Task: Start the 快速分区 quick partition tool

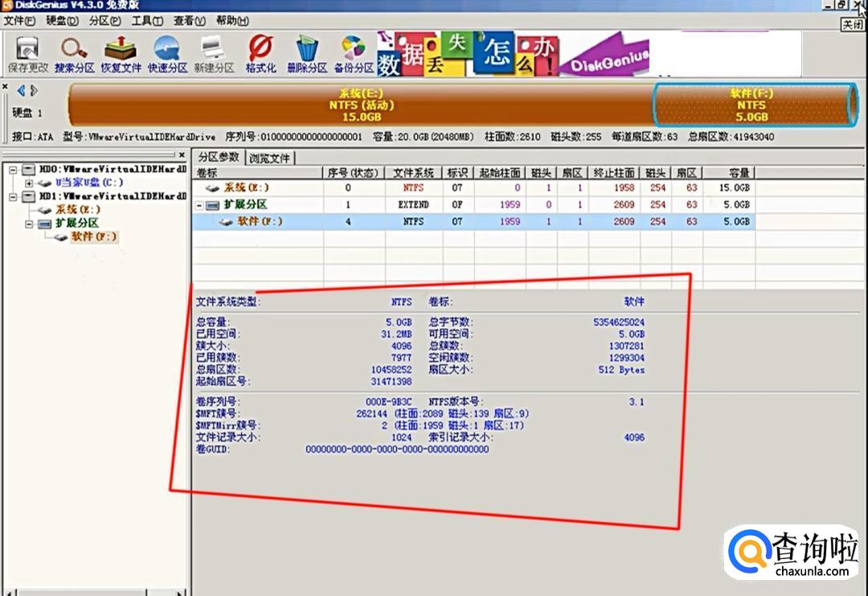Action: [167, 54]
